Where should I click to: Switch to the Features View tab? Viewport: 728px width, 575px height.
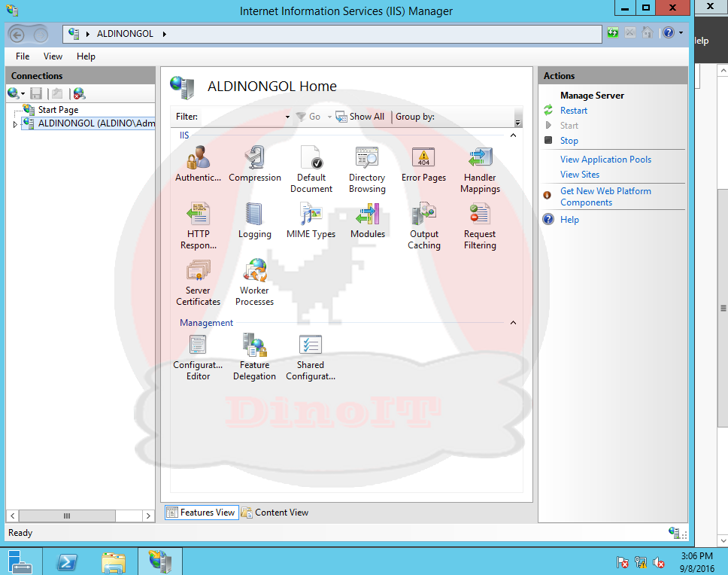(202, 513)
